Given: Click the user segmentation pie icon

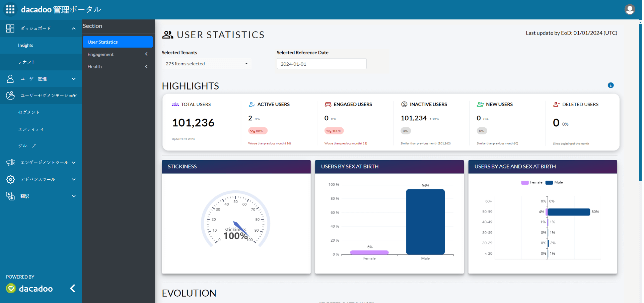Looking at the screenshot, I should point(10,96).
